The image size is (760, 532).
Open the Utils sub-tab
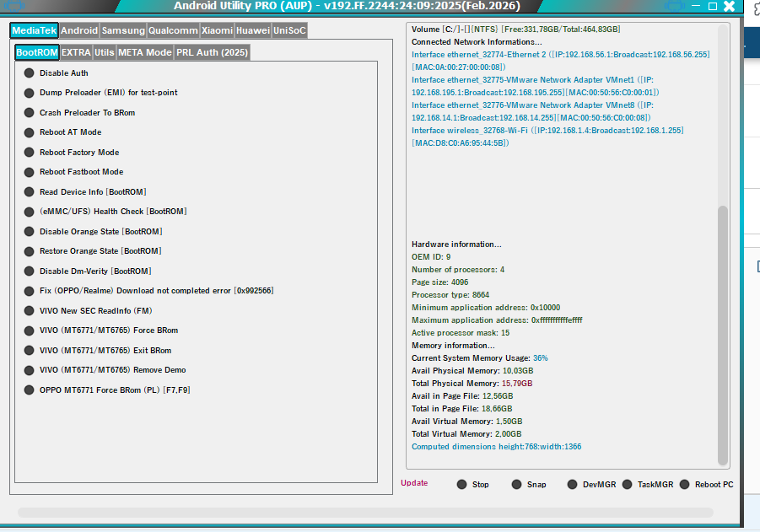105,52
